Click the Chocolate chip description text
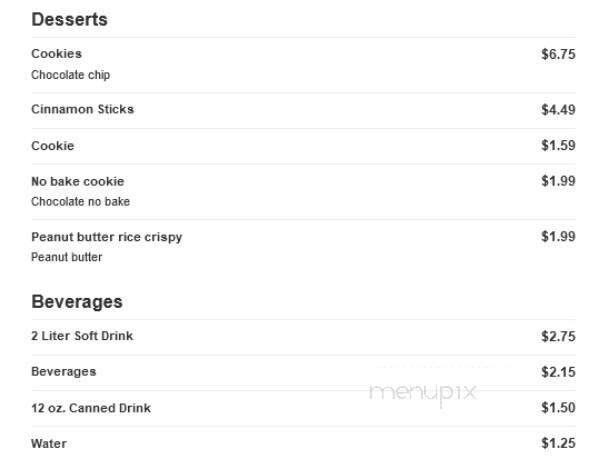 (71, 75)
